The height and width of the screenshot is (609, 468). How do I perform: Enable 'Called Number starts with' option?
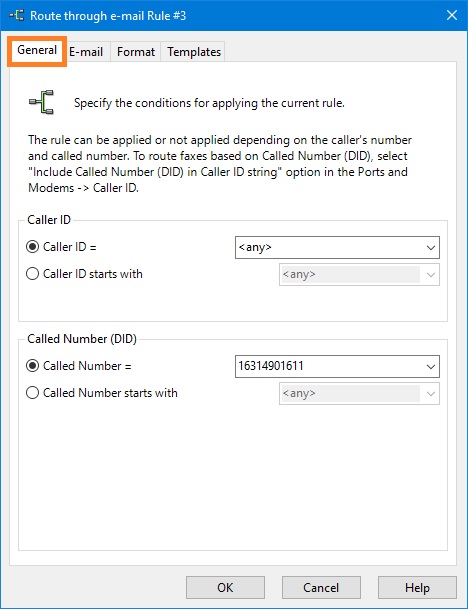tap(32, 393)
